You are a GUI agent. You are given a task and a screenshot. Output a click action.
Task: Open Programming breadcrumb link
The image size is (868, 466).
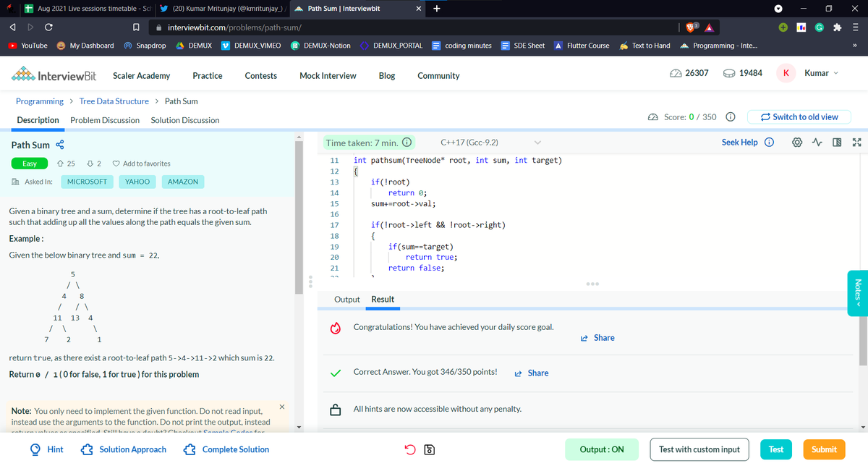[39, 101]
